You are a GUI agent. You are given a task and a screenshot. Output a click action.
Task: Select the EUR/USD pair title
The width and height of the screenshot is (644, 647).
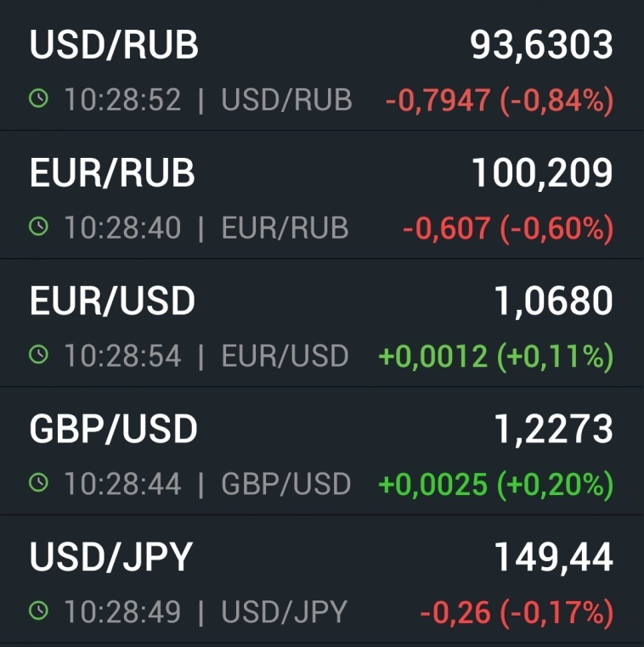pyautogui.click(x=112, y=301)
